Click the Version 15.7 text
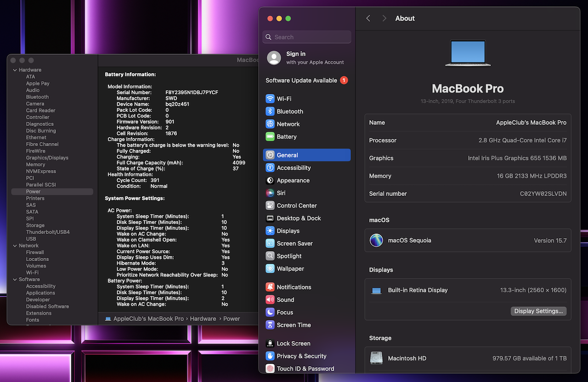 (x=550, y=240)
